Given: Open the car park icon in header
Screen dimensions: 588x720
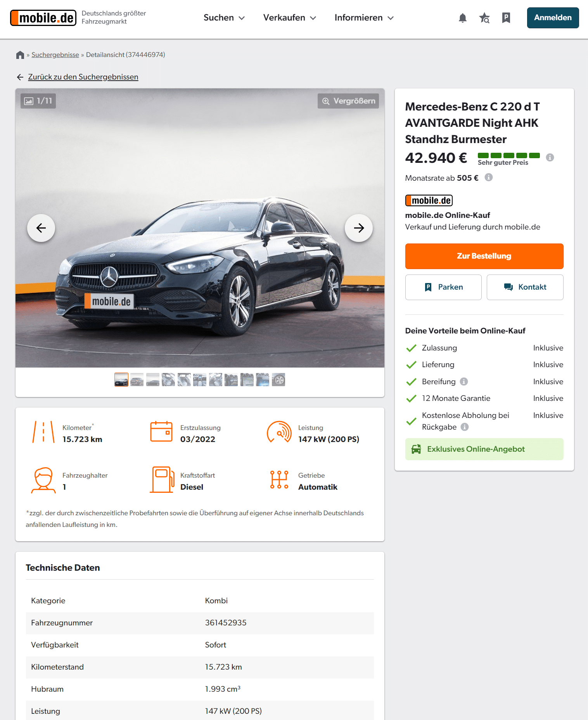Looking at the screenshot, I should [x=506, y=18].
